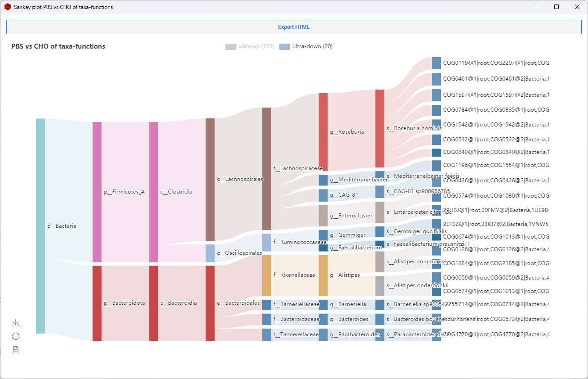This screenshot has height=379, width=588.
Task: Click the s__Alistipes communis node
Action: tap(380, 262)
